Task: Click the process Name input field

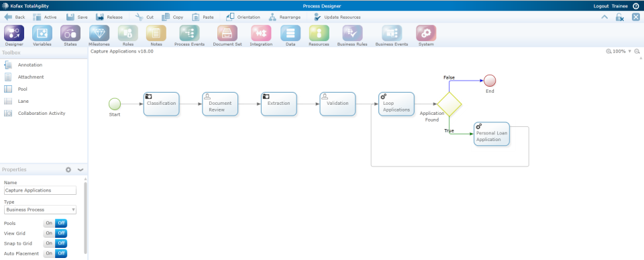Action: [40, 191]
